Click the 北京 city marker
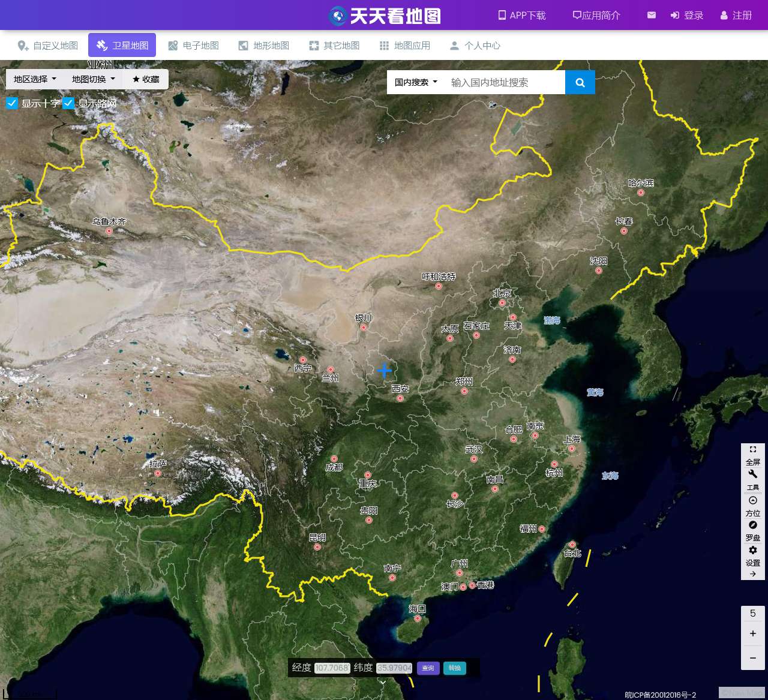 click(x=502, y=303)
